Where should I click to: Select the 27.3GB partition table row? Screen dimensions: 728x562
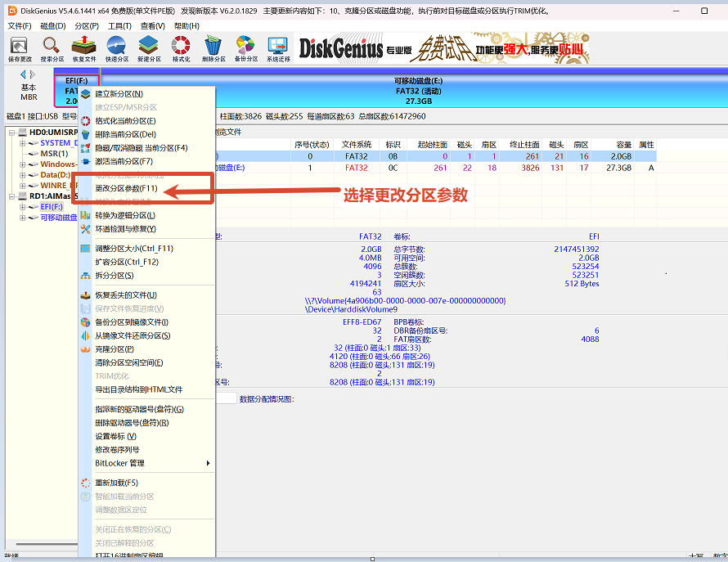coord(435,168)
